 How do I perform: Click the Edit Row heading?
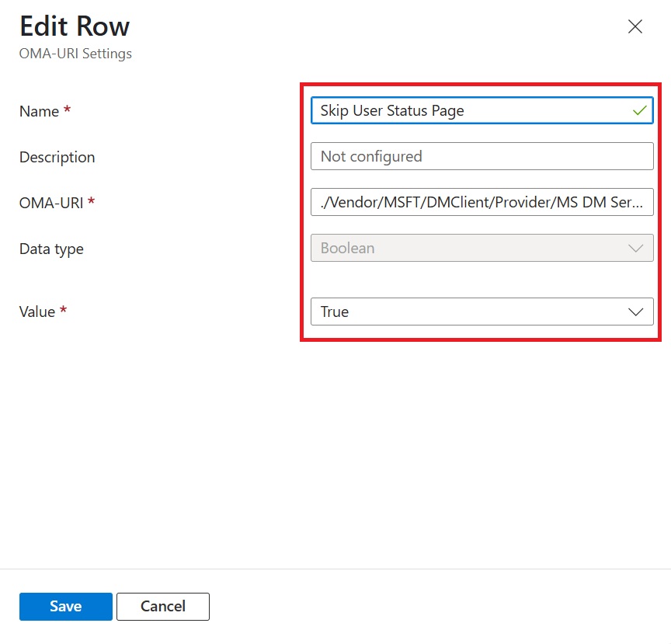75,26
